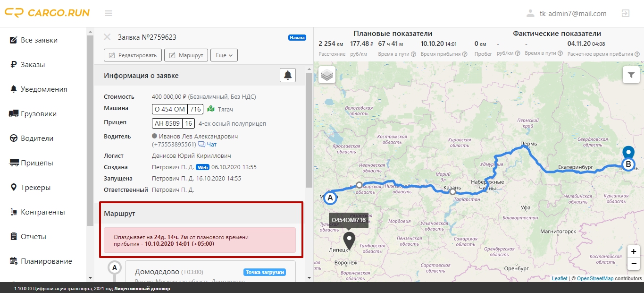Expand the Еще dropdown

pos(224,55)
